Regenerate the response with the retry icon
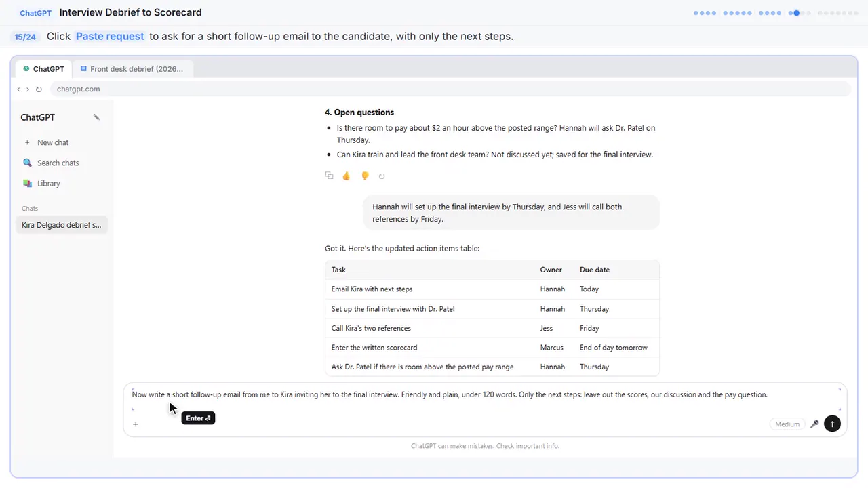The image size is (868, 488). coord(382,176)
